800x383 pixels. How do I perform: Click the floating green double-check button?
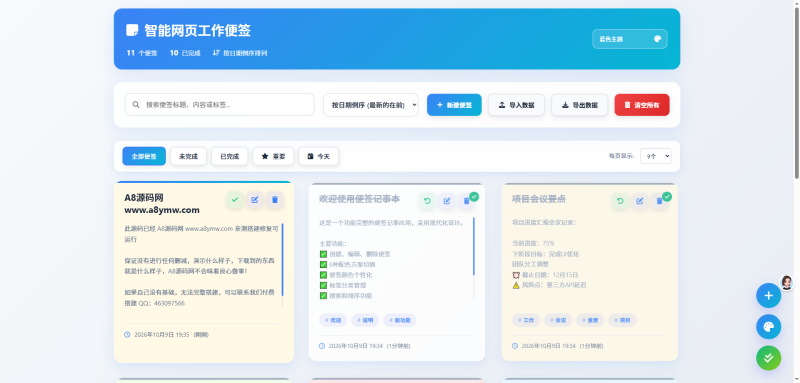click(x=768, y=358)
